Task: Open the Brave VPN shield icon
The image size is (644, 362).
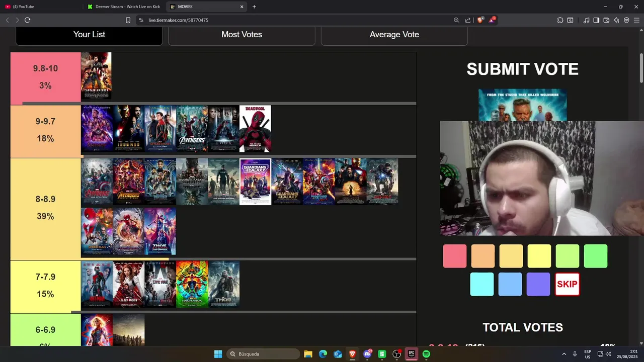Action: coord(626,20)
